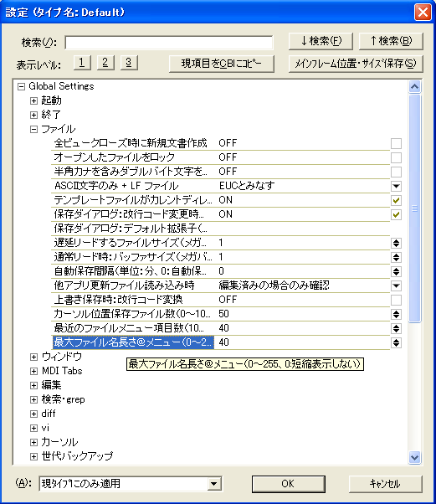Confirm settings with the OK button
The height and width of the screenshot is (504, 436).
288,484
